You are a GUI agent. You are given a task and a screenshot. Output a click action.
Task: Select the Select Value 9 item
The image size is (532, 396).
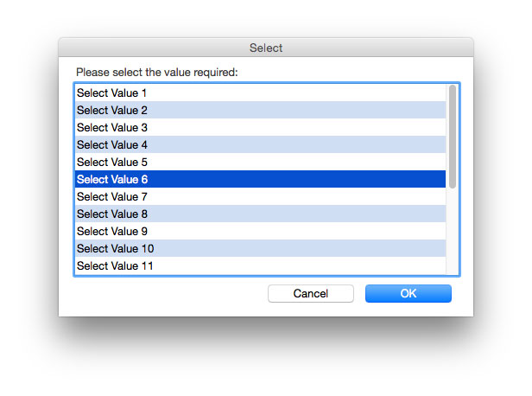point(260,231)
